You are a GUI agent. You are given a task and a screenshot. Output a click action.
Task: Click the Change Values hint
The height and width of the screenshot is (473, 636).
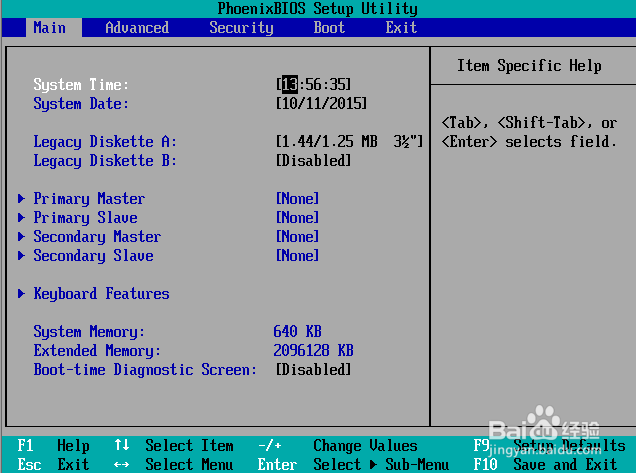[x=365, y=445]
